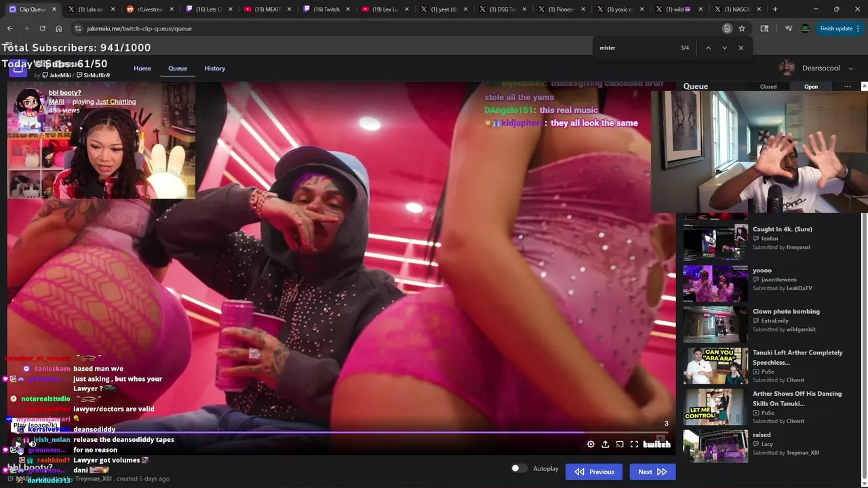This screenshot has height=488, width=868.
Task: Click the browser profile avatar
Action: click(x=805, y=28)
